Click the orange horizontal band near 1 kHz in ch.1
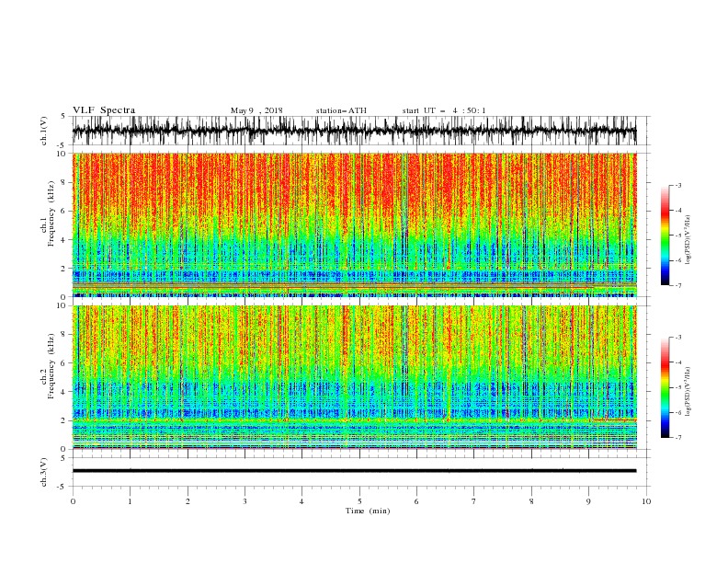 point(354,284)
